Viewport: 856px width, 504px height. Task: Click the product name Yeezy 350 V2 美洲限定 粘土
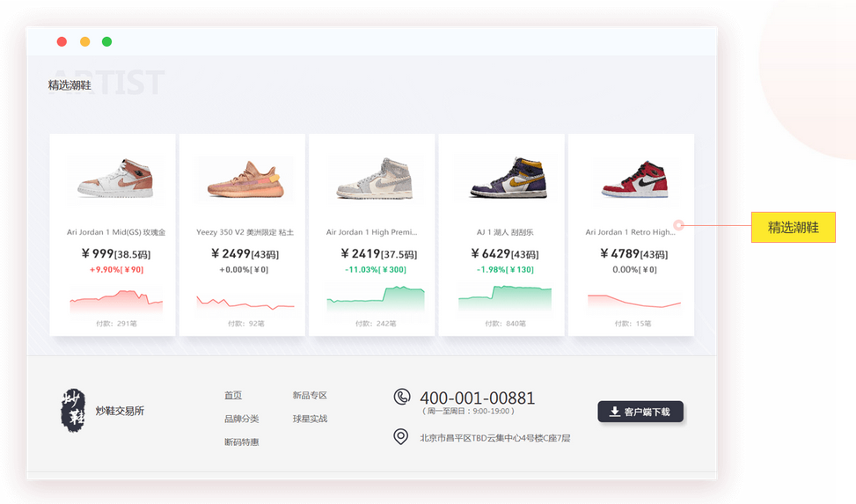click(x=245, y=232)
